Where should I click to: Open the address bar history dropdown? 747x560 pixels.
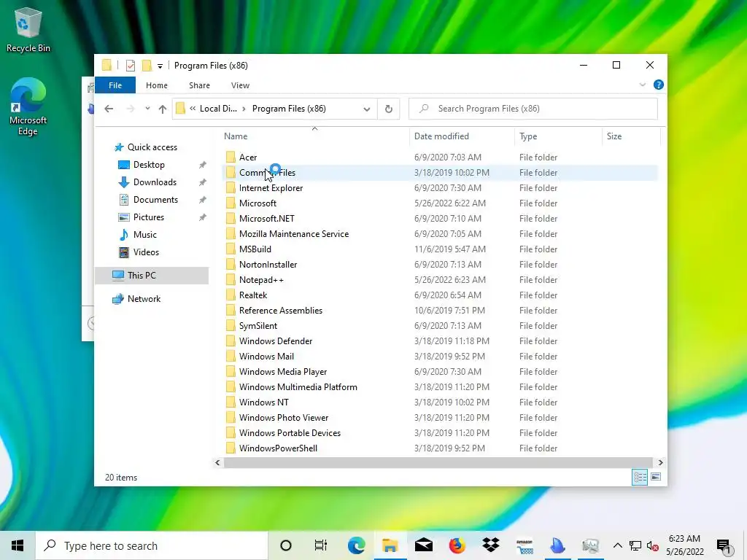coord(367,109)
